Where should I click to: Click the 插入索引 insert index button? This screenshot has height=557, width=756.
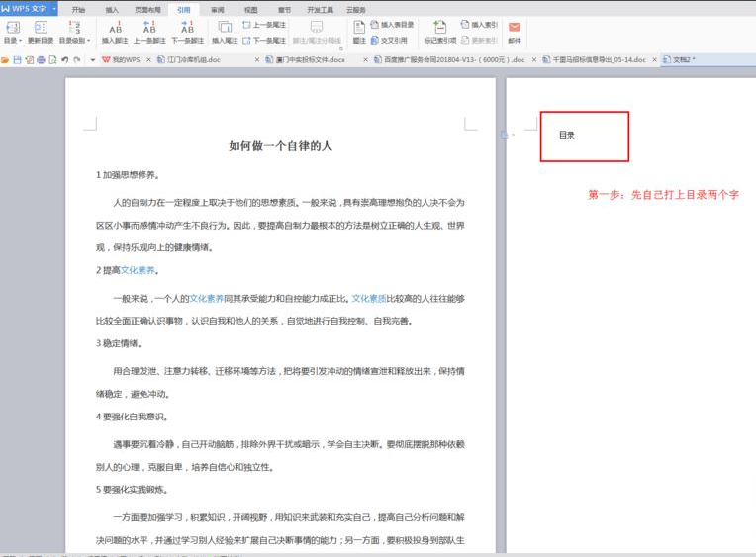[x=479, y=24]
